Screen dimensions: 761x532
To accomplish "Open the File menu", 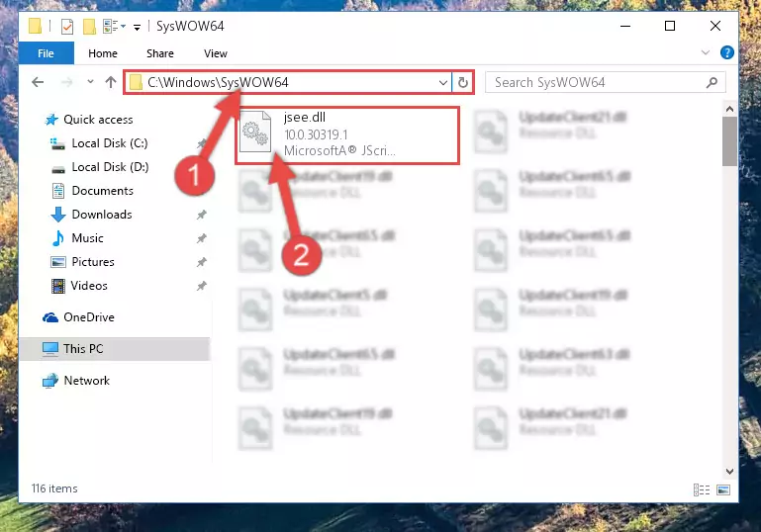I will click(x=47, y=53).
